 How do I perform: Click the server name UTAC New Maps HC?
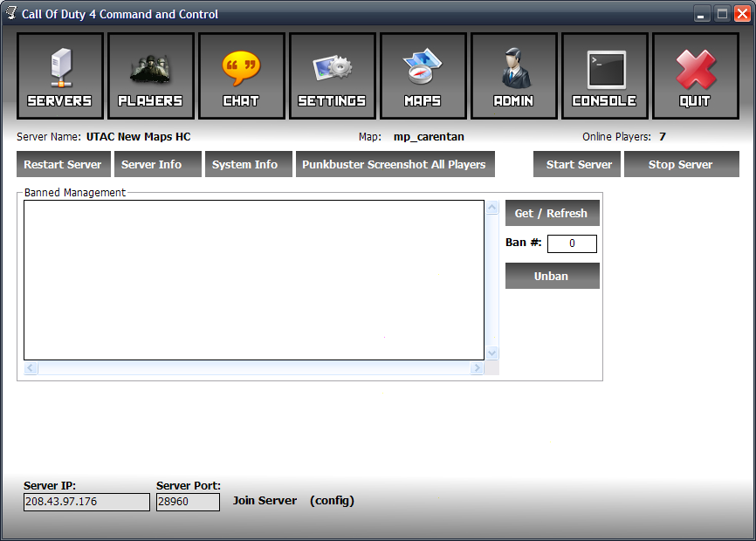pyautogui.click(x=139, y=137)
